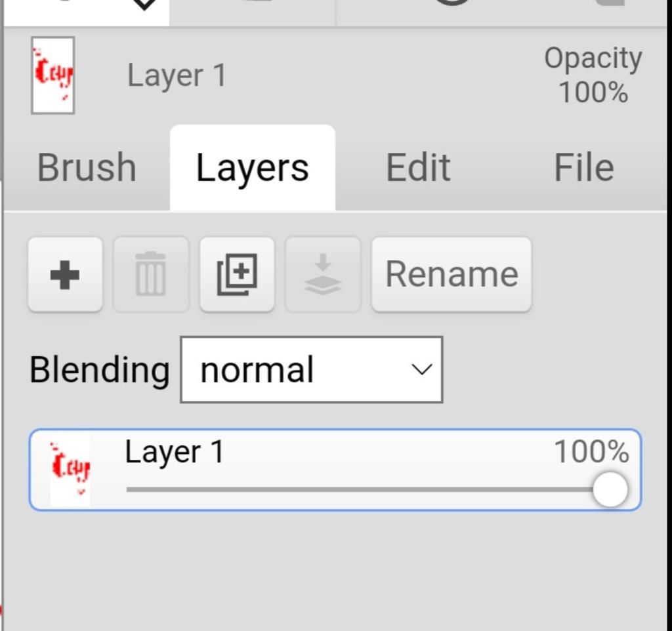672x631 pixels.
Task: Select the Layers tab
Action: [x=253, y=167]
